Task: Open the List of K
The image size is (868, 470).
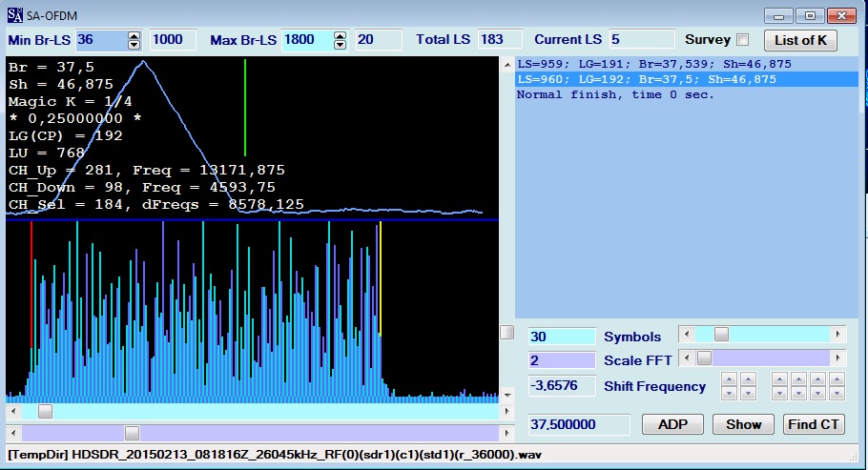Action: 801,40
